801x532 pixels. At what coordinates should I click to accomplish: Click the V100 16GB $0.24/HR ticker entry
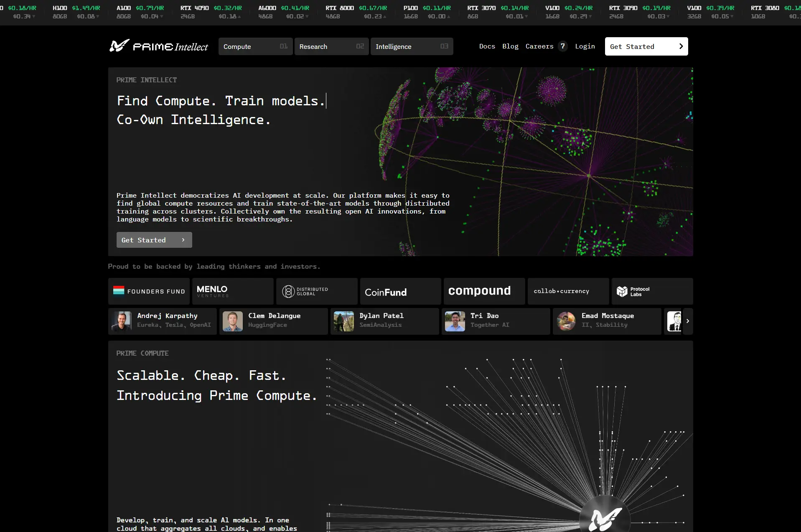[x=569, y=12]
